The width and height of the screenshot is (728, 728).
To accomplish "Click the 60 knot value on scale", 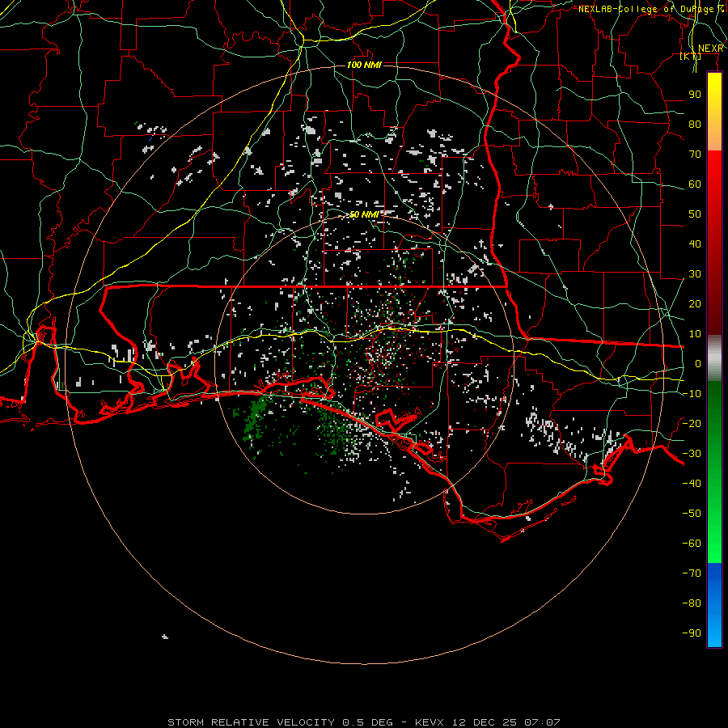I will point(695,184).
